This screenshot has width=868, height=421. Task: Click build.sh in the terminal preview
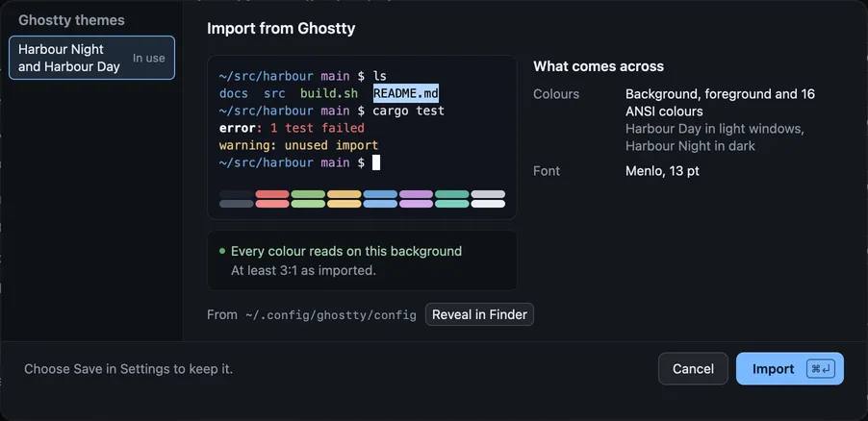click(x=329, y=93)
